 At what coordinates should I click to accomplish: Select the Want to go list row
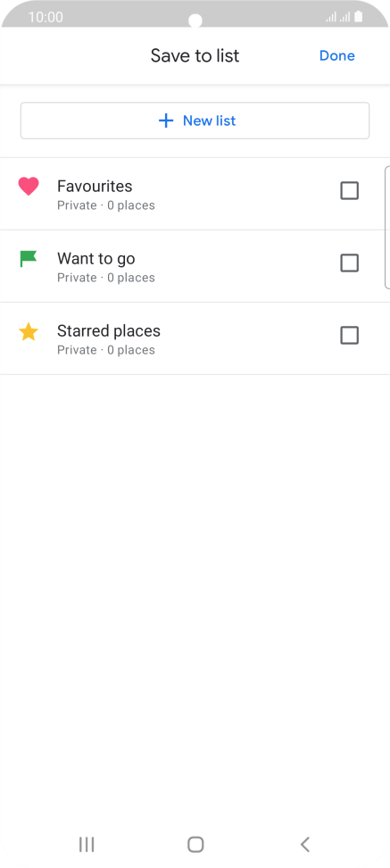click(x=195, y=266)
